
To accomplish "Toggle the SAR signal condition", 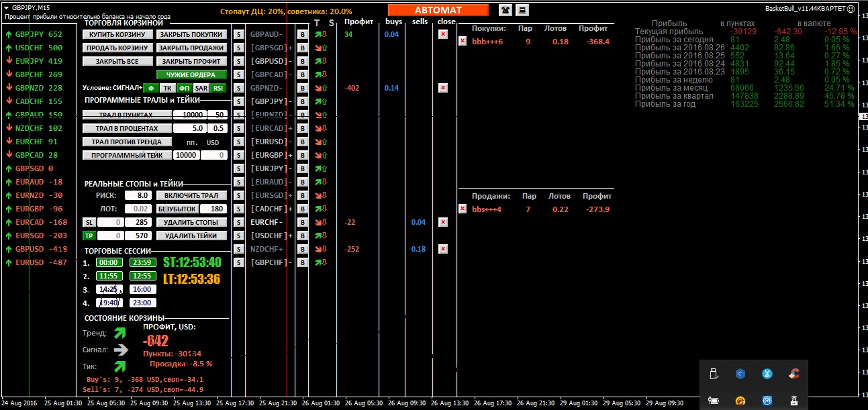I will (201, 88).
